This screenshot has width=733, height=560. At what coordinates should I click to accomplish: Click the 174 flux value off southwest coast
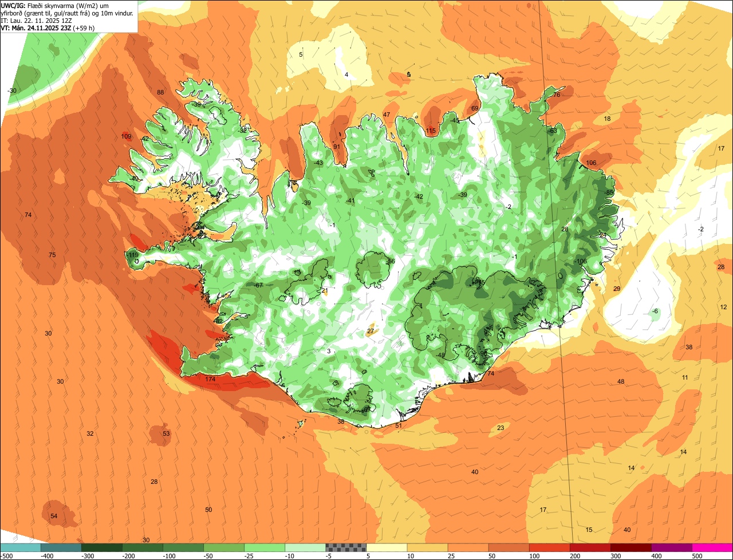[210, 379]
